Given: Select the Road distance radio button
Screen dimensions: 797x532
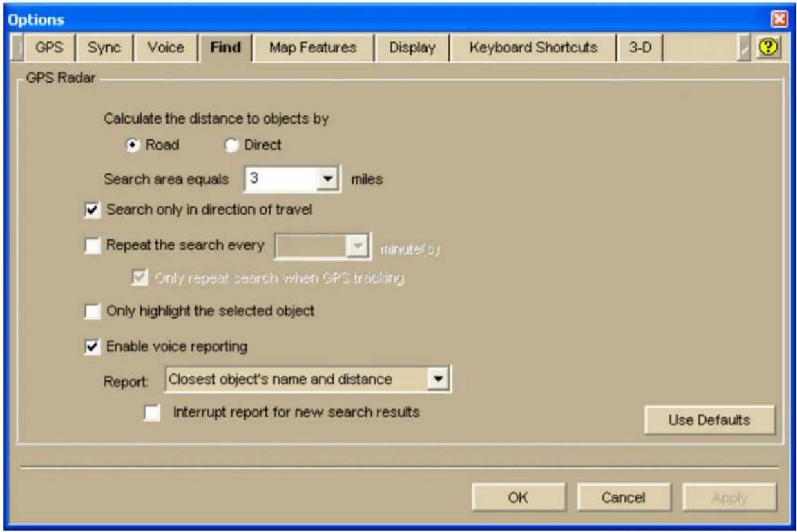Looking at the screenshot, I should click(x=132, y=145).
